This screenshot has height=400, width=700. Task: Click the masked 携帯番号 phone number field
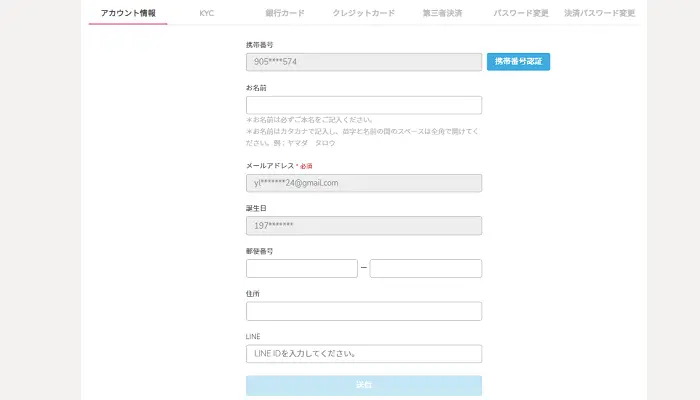363,62
